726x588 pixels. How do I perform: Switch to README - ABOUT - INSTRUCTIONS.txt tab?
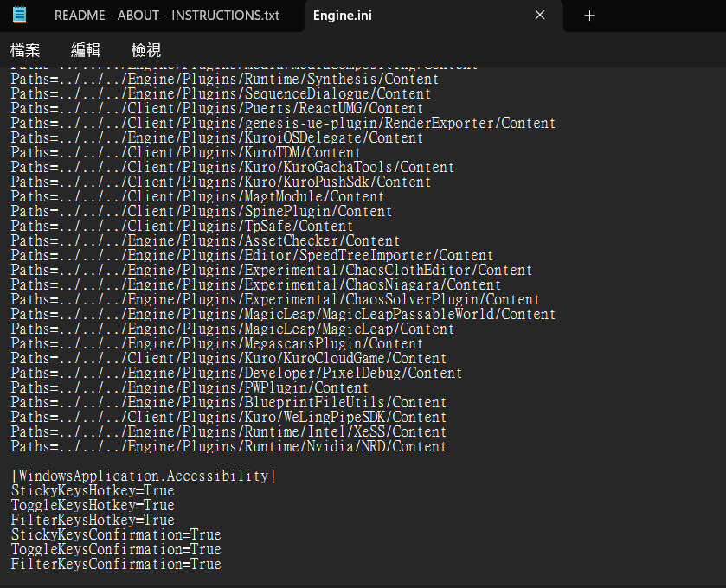coord(166,16)
